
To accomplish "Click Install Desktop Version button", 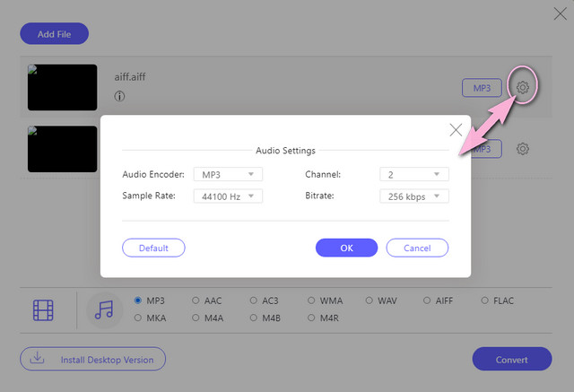I will [x=92, y=359].
